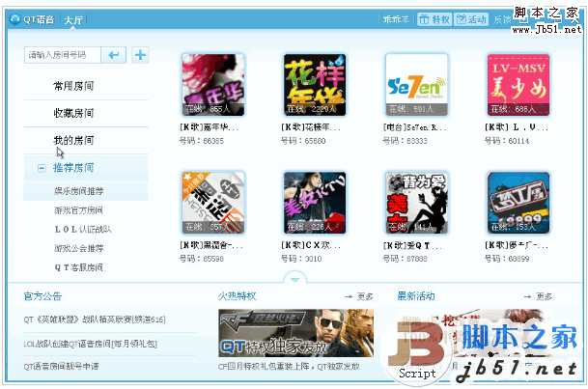This screenshot has width=588, height=389.
Task: Open room thumbnail numbered 66365
Action: coord(213,85)
